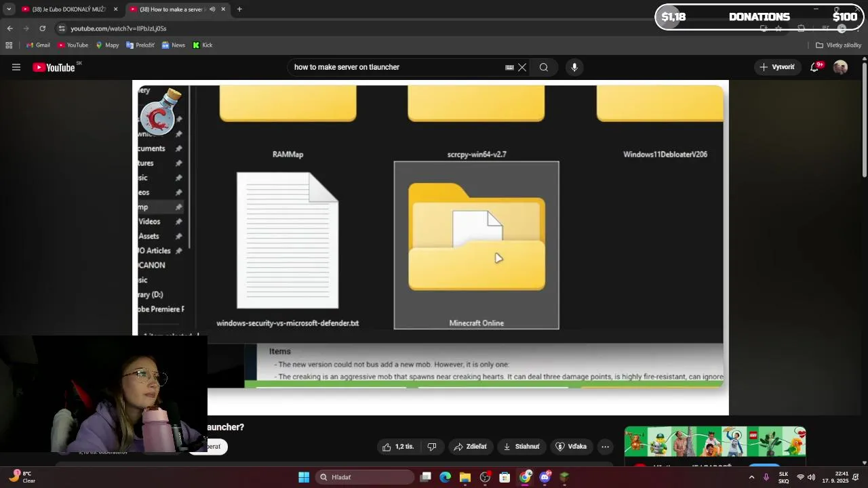This screenshot has height=488, width=868.
Task: Open the Preložiť bookmark
Action: 140,45
